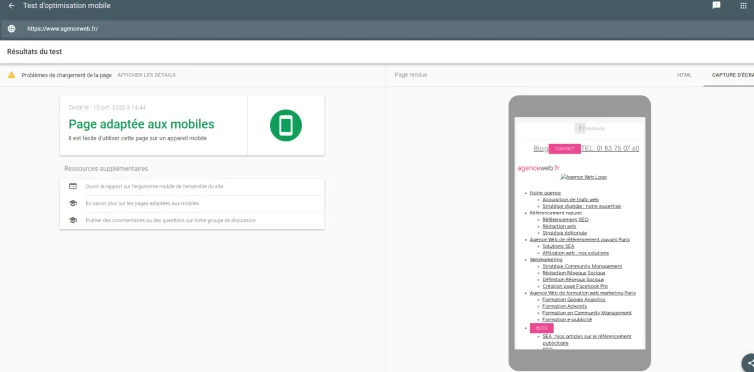Screen dimensions: 754x372
Task: Click Affiliation web : nos solutions in the preview
Action: [576, 253]
